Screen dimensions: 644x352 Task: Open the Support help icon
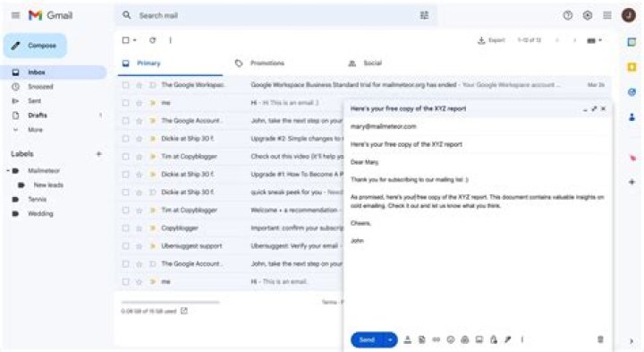click(568, 15)
